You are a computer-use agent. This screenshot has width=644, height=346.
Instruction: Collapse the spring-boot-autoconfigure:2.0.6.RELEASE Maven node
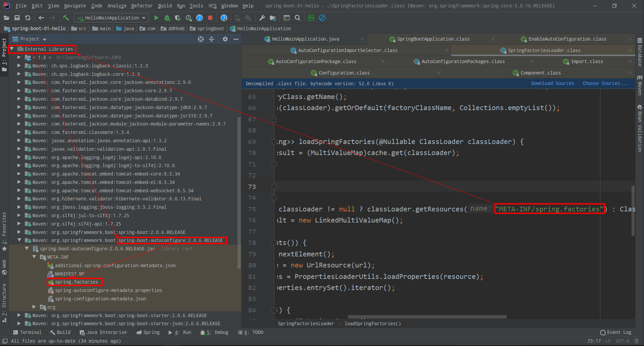(x=19, y=240)
